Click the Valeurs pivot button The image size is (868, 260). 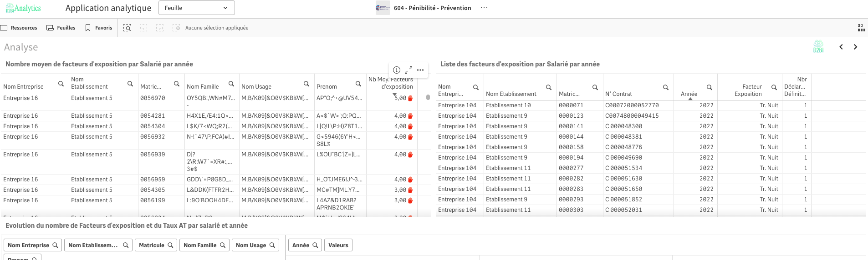point(338,245)
